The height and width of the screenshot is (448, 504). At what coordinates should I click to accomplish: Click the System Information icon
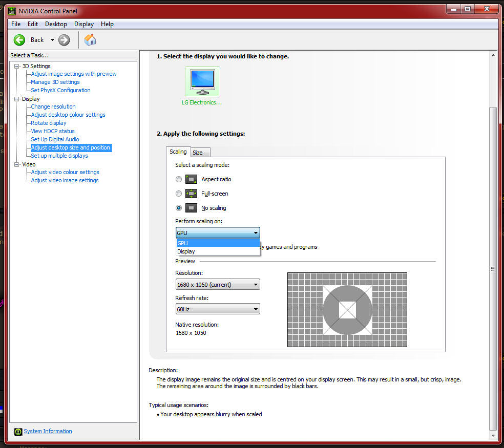click(18, 432)
